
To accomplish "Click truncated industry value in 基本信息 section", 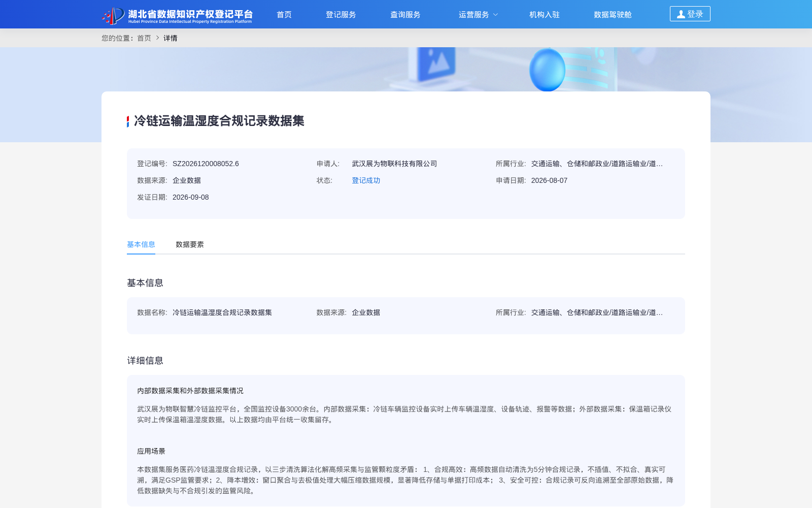I will pyautogui.click(x=597, y=312).
